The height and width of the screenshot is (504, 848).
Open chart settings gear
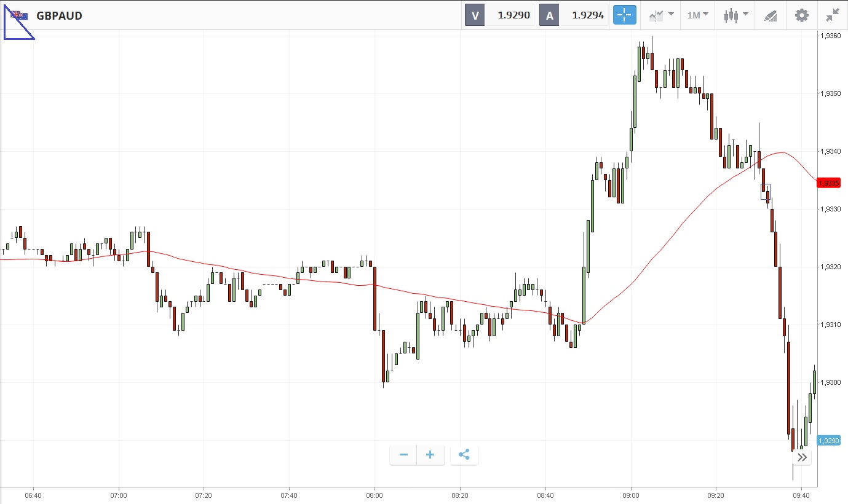(x=802, y=15)
